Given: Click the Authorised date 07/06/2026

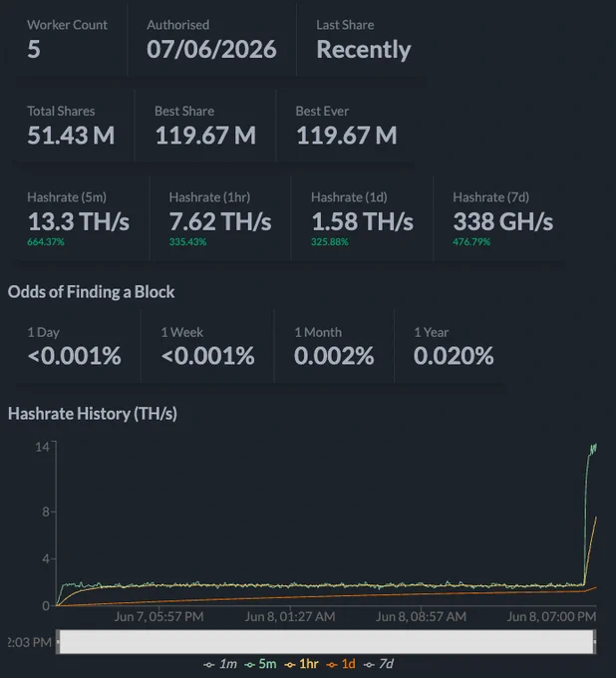Looking at the screenshot, I should (x=211, y=49).
